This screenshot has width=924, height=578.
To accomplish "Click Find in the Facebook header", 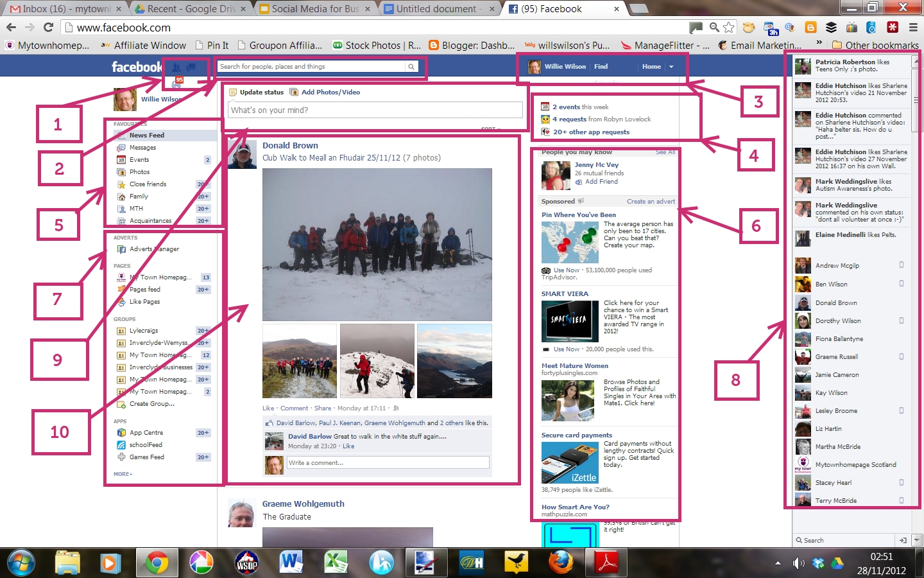I will (601, 67).
